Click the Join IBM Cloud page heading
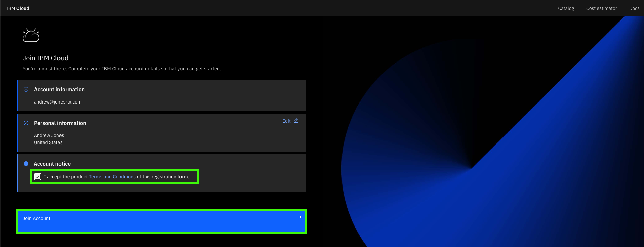 (45, 58)
